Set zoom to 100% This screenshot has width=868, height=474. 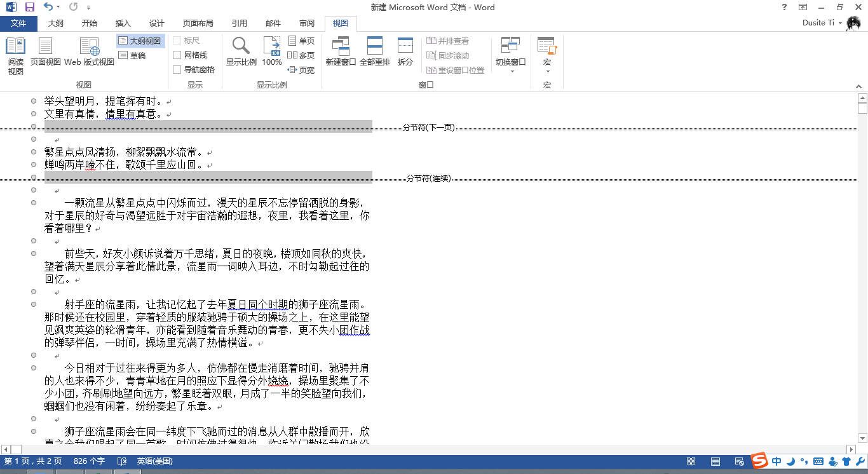click(x=272, y=52)
